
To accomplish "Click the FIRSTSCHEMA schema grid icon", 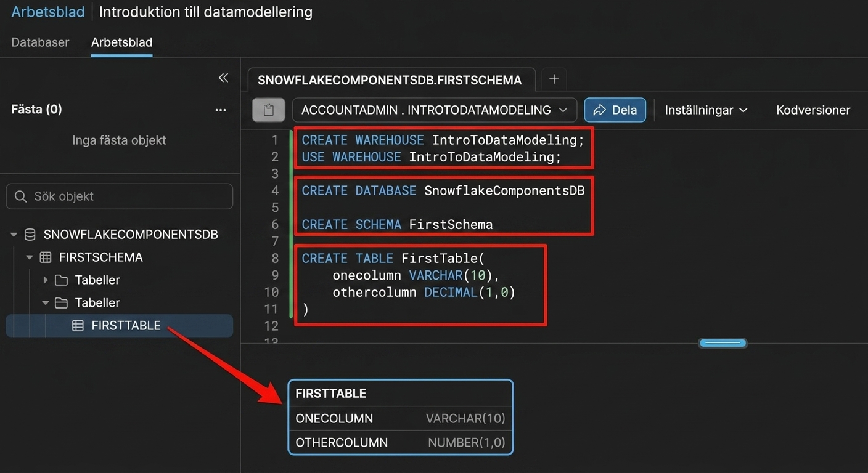I will point(46,257).
